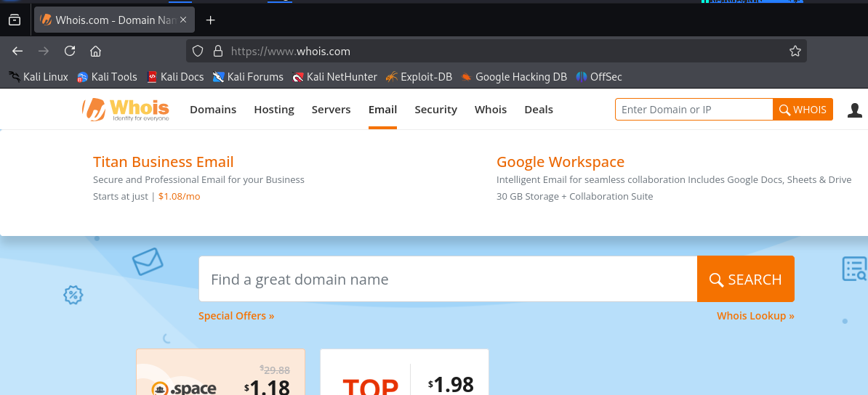
Task: Click the Firefox View icon
Action: [x=15, y=20]
